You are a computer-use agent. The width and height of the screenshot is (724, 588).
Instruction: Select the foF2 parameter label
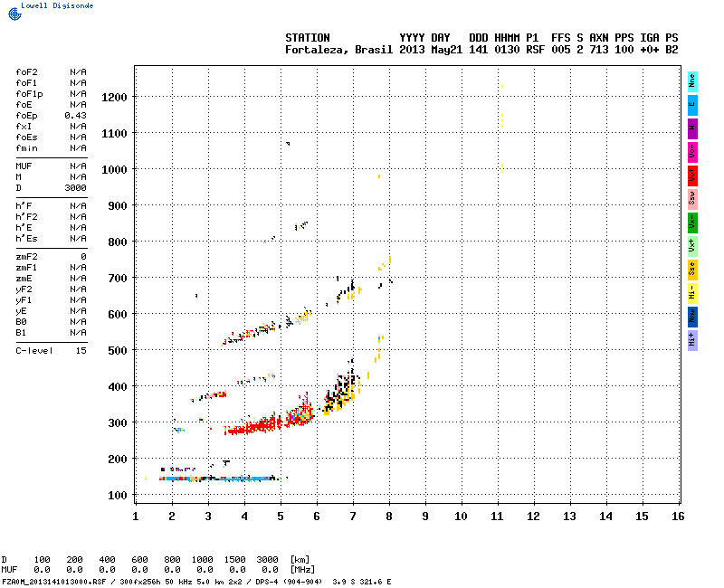pos(27,72)
